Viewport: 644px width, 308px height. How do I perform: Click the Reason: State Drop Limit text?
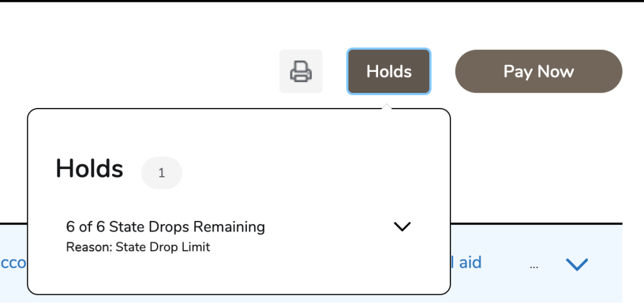click(137, 247)
